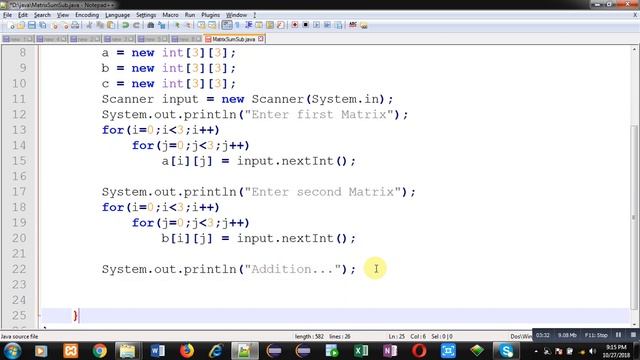Open the Encoding menu
Screen dimensions: 640x360
click(87, 15)
